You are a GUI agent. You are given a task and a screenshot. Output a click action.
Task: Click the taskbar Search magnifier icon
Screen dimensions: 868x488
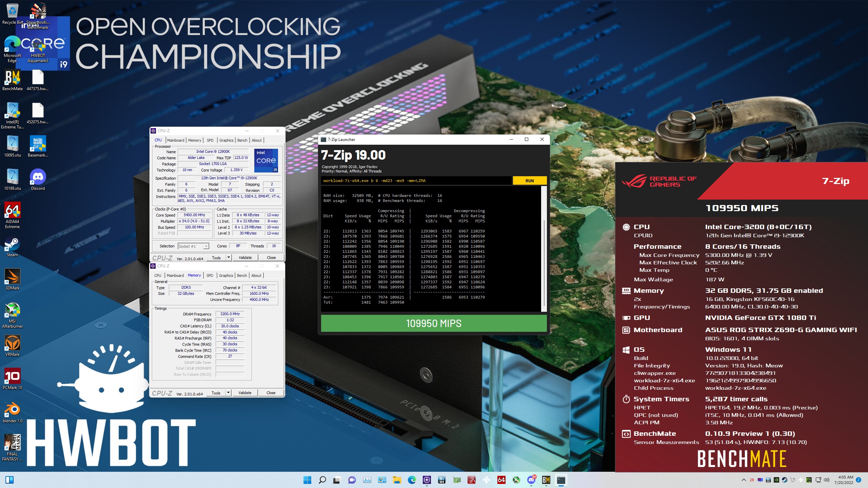pyautogui.click(x=322, y=480)
